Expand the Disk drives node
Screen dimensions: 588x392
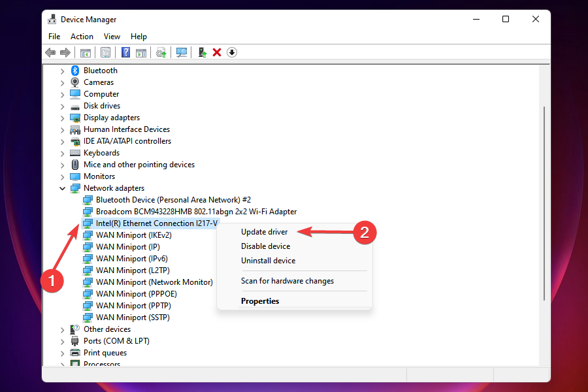[x=62, y=106]
